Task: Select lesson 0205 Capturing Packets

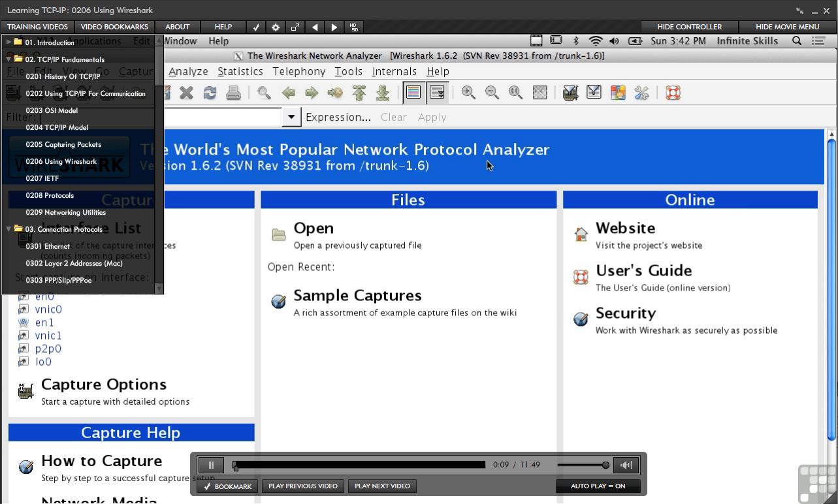Action: tap(63, 144)
